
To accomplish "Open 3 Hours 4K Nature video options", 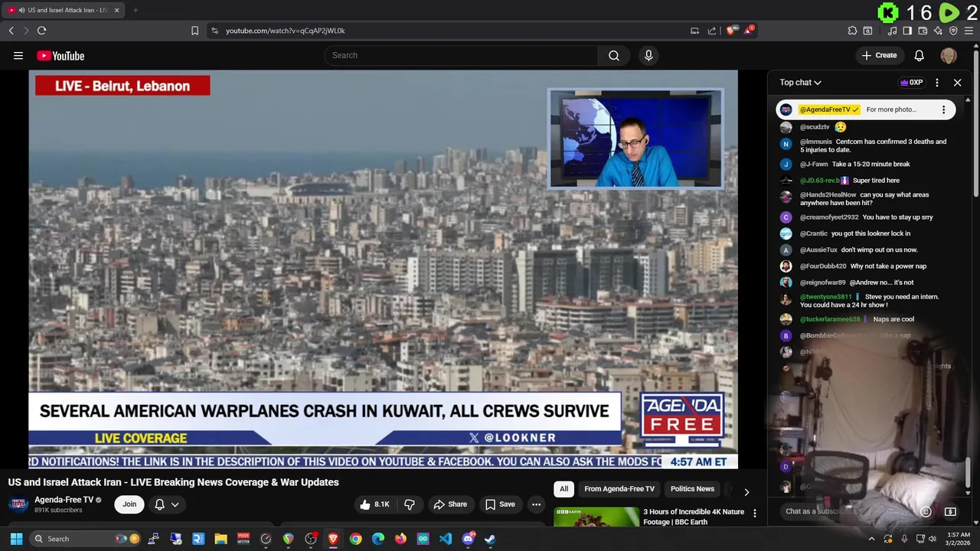I will pyautogui.click(x=755, y=514).
